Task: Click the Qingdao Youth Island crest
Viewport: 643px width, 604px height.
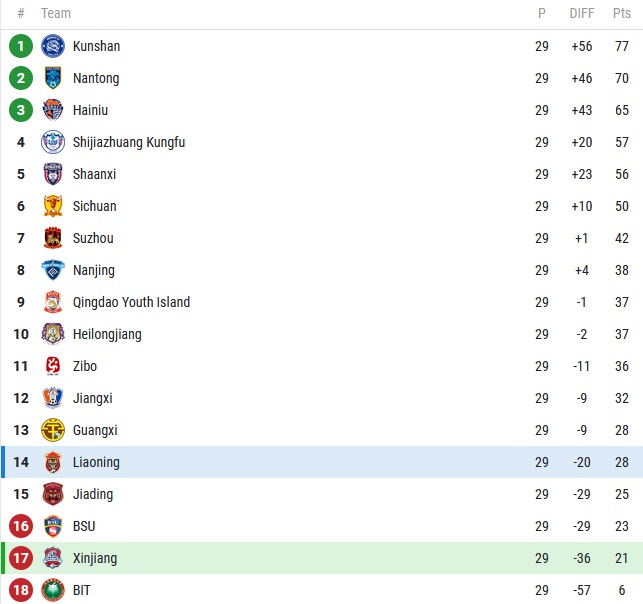Action: point(53,302)
